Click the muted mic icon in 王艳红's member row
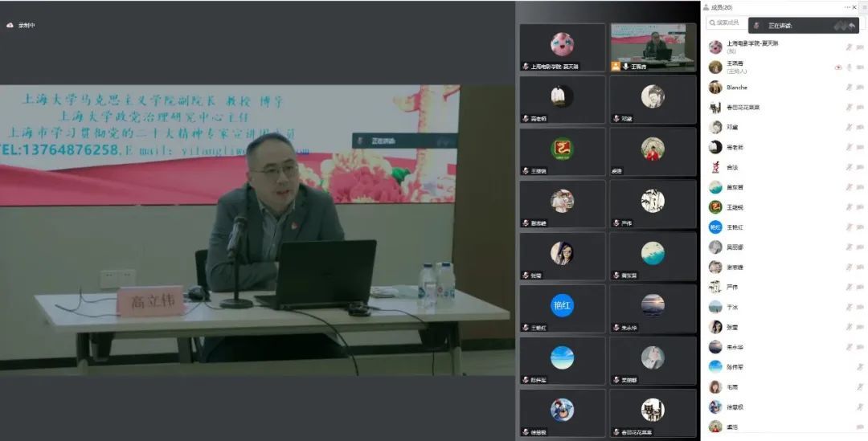868x441 pixels. click(849, 227)
